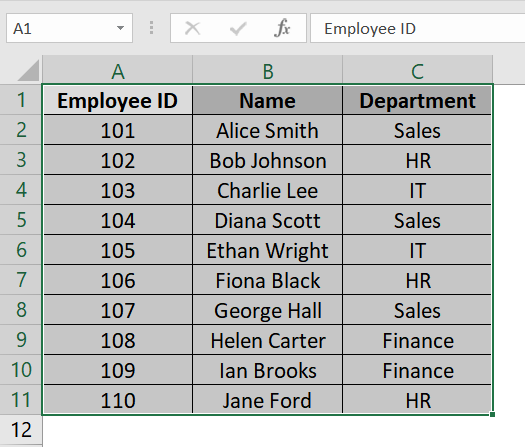Image resolution: width=525 pixels, height=447 pixels.
Task: Click the fill handle at selection corner
Action: point(492,415)
